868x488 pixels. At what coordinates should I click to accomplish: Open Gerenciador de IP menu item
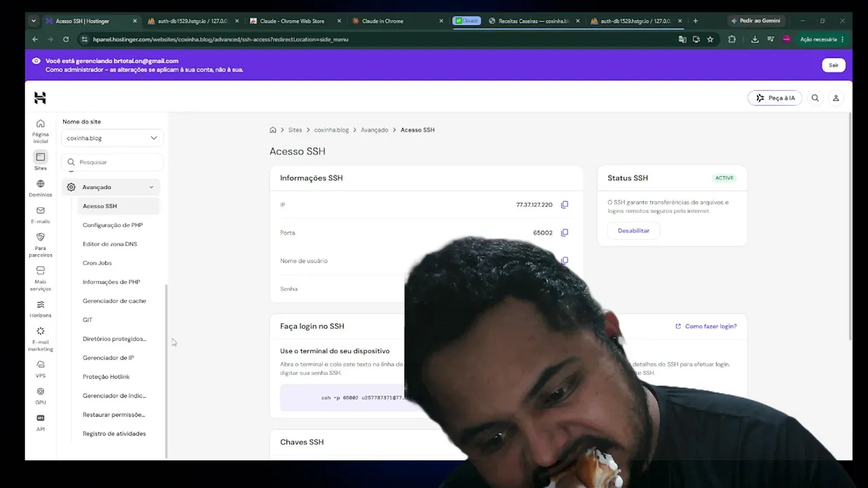tap(108, 358)
